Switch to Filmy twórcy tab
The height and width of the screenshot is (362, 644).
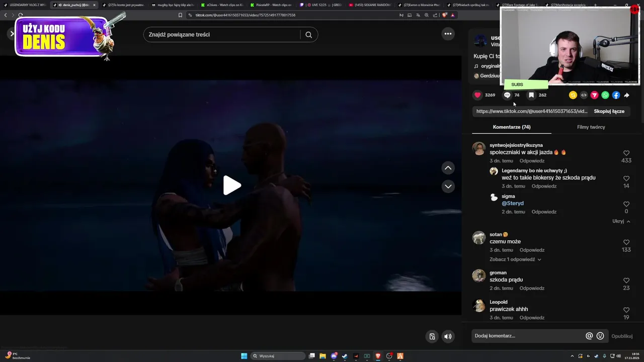[591, 127]
